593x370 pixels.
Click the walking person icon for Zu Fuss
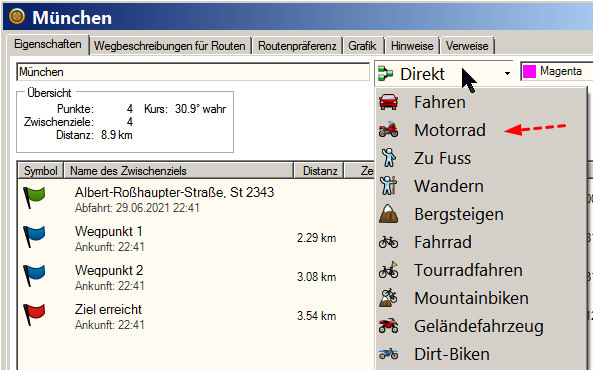point(388,158)
